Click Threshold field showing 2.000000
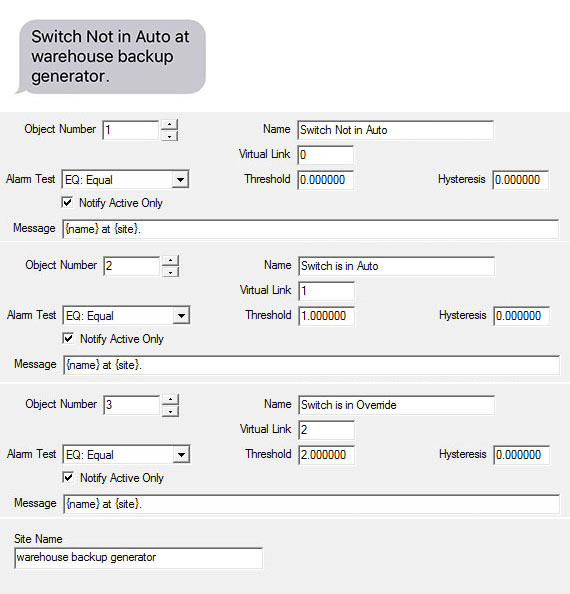 pyautogui.click(x=326, y=455)
